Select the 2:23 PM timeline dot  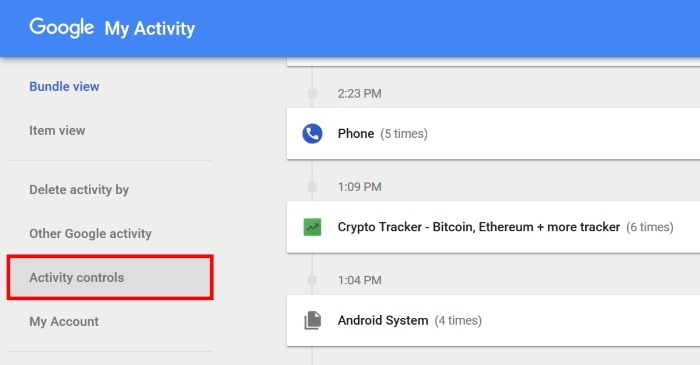coord(312,94)
